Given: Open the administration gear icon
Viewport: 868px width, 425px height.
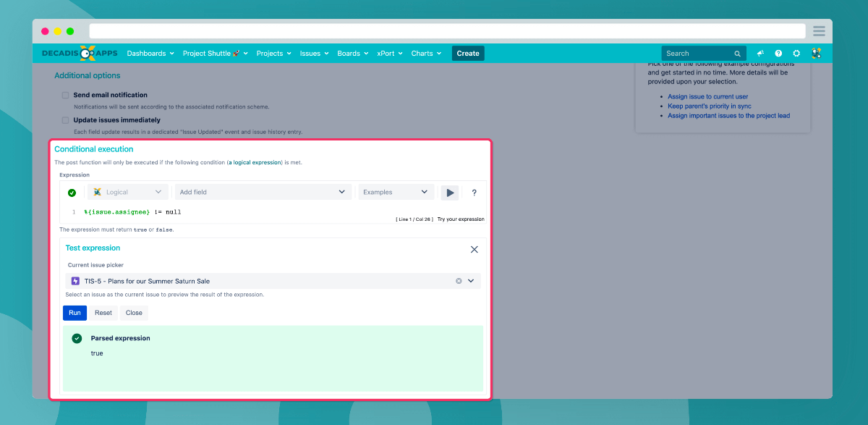Looking at the screenshot, I should tap(796, 54).
